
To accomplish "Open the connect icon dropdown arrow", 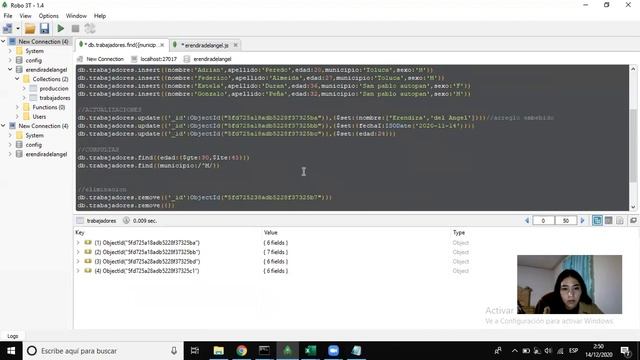I will (x=18, y=29).
